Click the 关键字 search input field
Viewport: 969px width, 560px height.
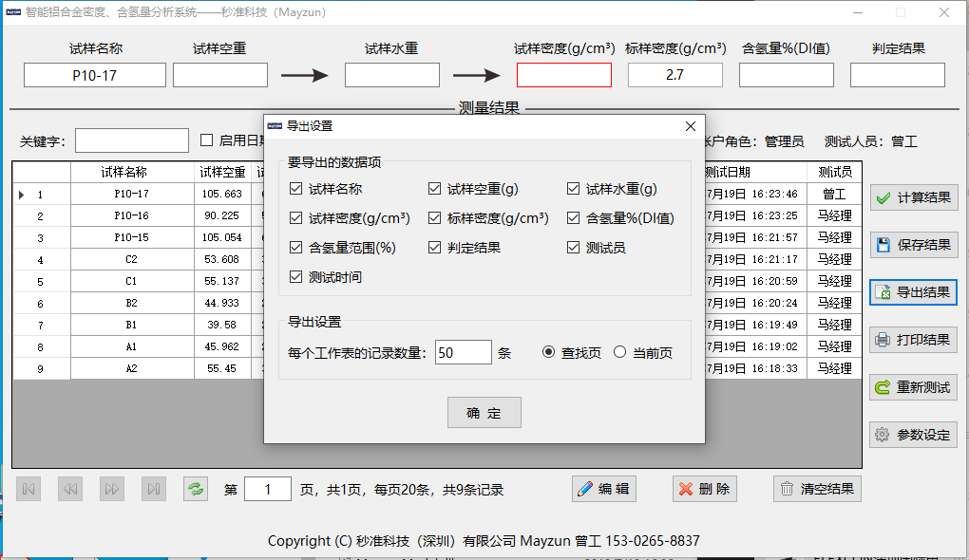coord(132,140)
